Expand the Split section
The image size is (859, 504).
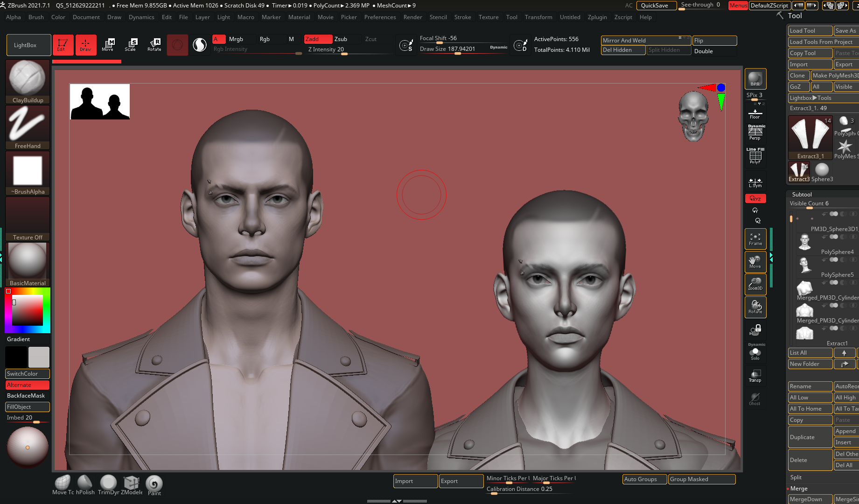[796, 477]
